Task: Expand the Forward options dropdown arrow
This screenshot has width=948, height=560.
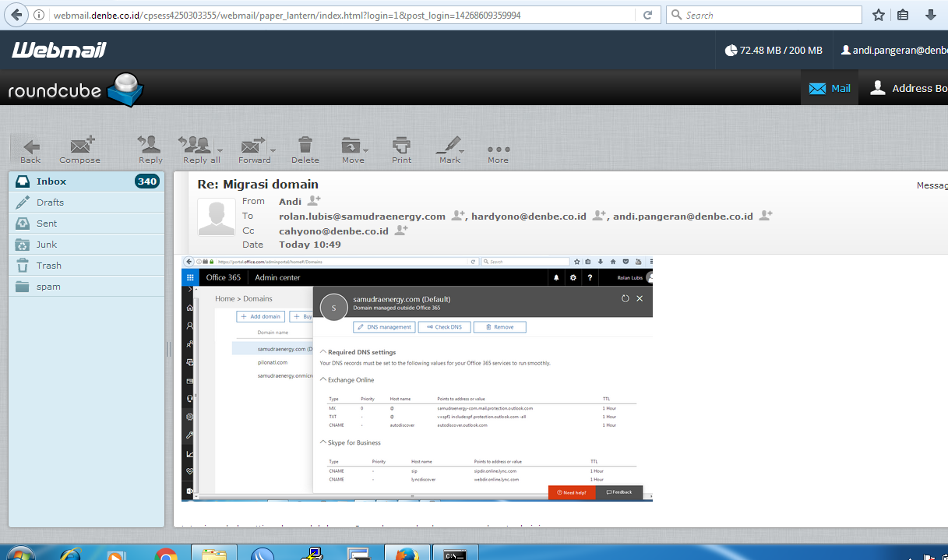Action: [x=273, y=150]
